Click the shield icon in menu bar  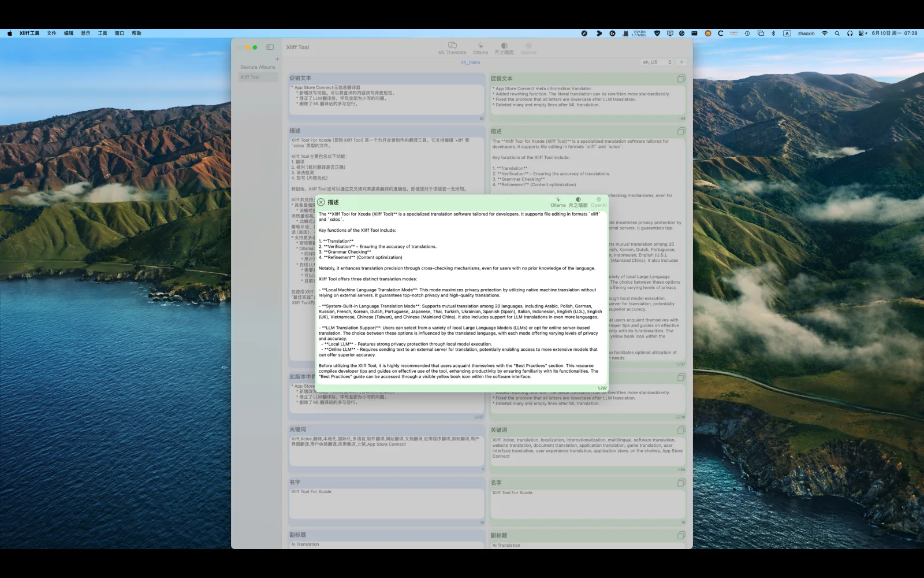pos(657,34)
